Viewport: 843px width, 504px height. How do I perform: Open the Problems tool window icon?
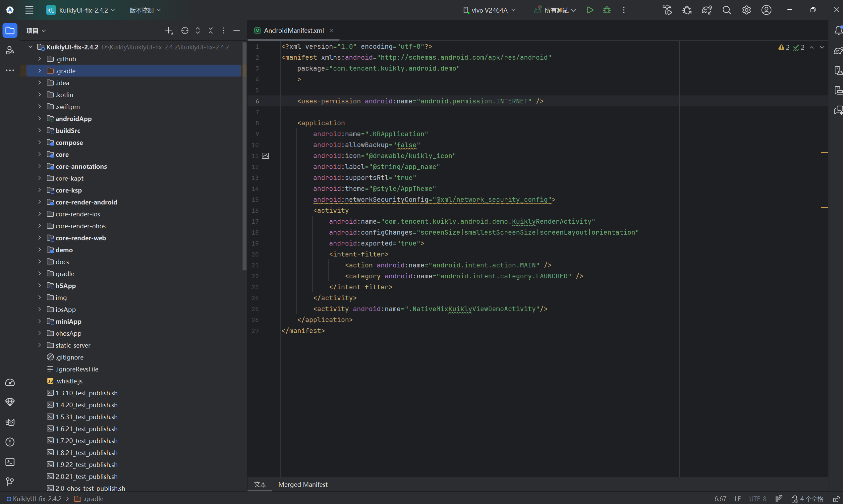[10, 442]
